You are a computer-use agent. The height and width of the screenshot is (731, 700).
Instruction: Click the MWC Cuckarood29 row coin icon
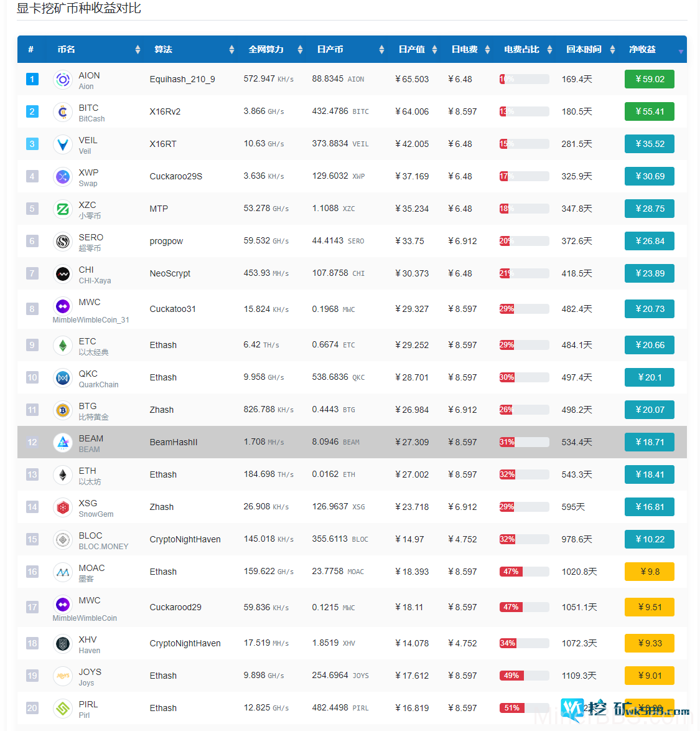63,605
